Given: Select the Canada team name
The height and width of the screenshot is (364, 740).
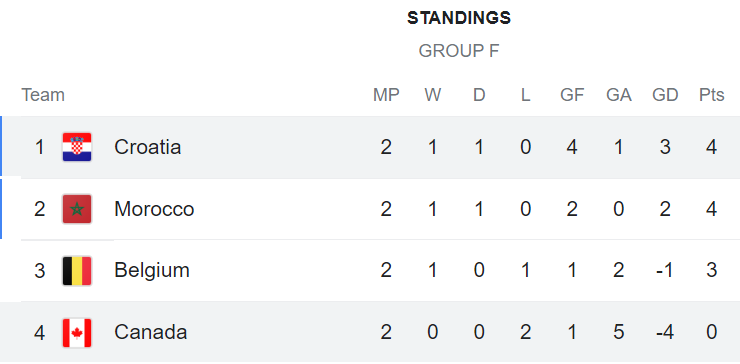Looking at the screenshot, I should (151, 332).
